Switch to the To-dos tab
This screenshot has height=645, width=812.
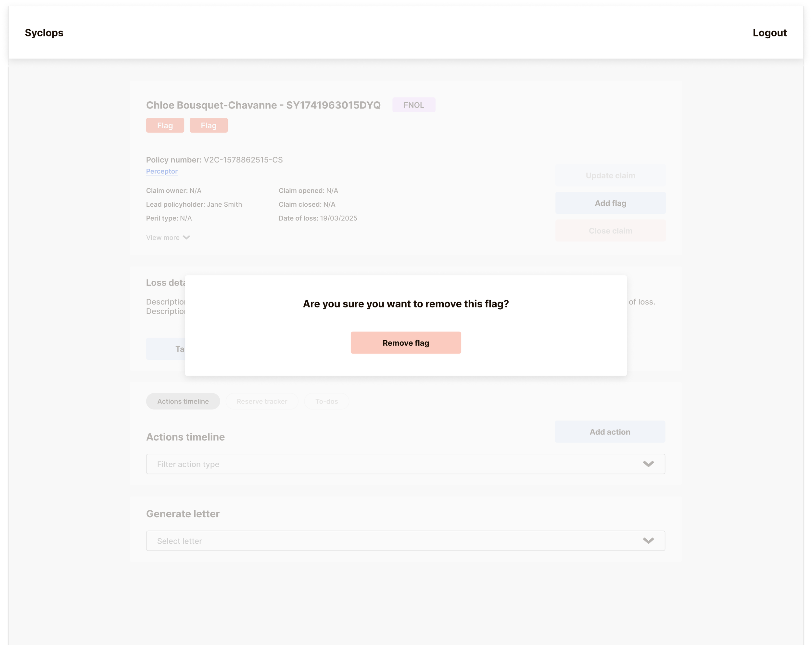326,401
